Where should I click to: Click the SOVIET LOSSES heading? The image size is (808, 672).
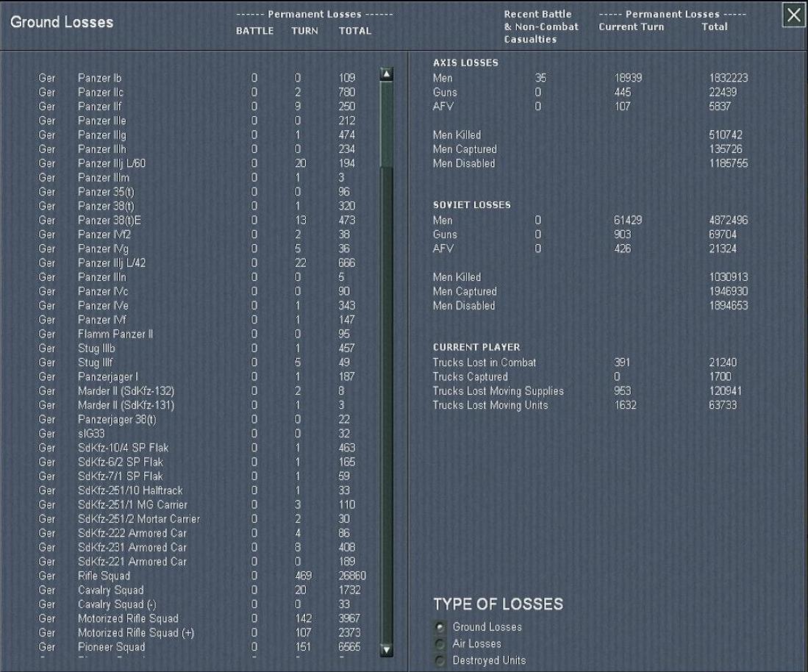(x=471, y=204)
